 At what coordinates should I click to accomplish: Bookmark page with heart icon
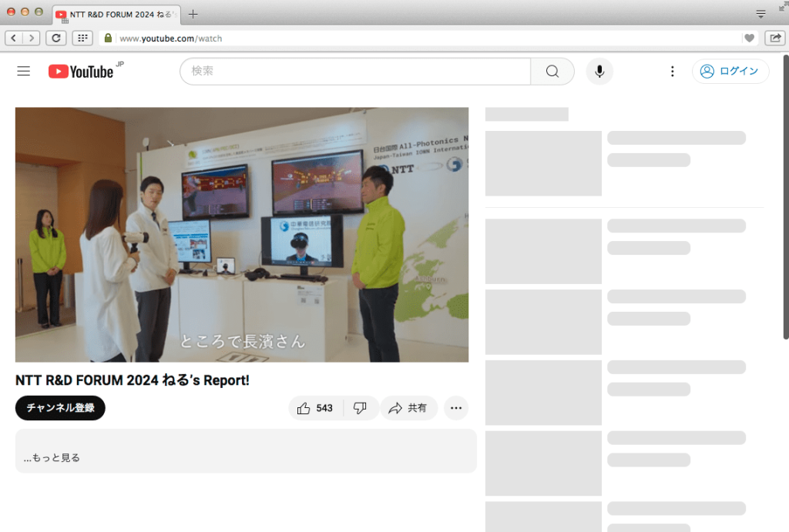pos(749,38)
